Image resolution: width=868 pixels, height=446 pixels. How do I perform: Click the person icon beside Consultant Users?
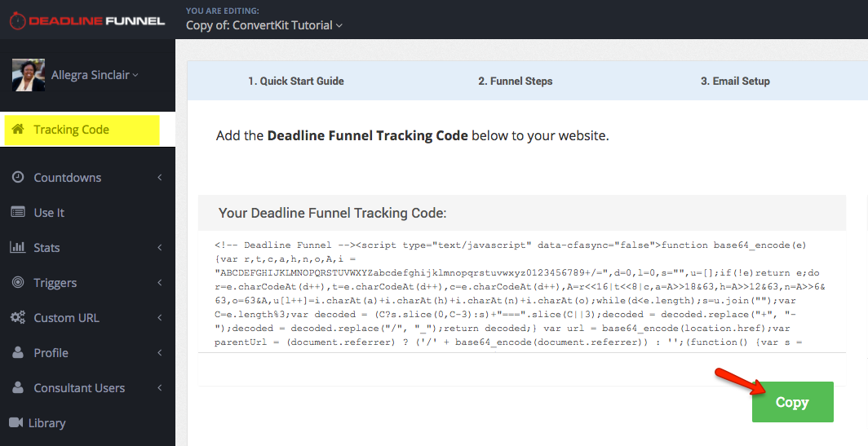18,387
